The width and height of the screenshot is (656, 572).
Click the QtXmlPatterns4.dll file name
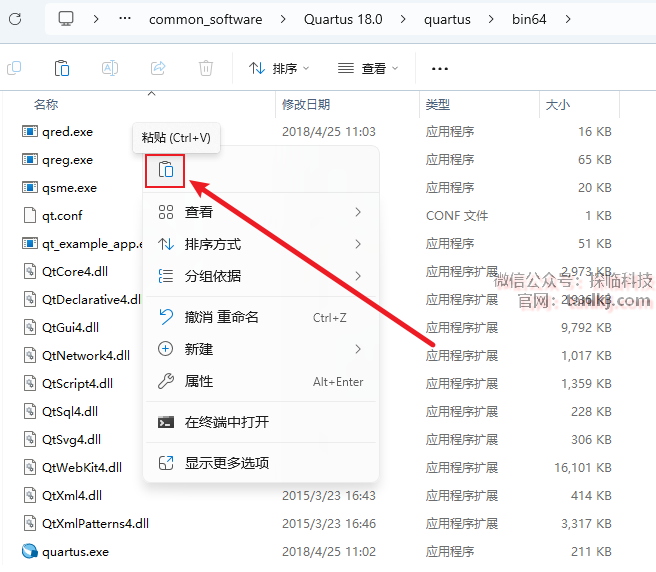click(95, 523)
